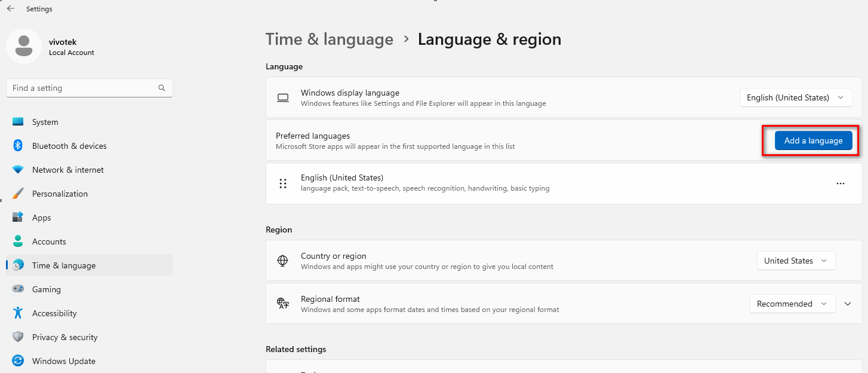Click the Regional format language icon
The width and height of the screenshot is (868, 373).
point(283,304)
